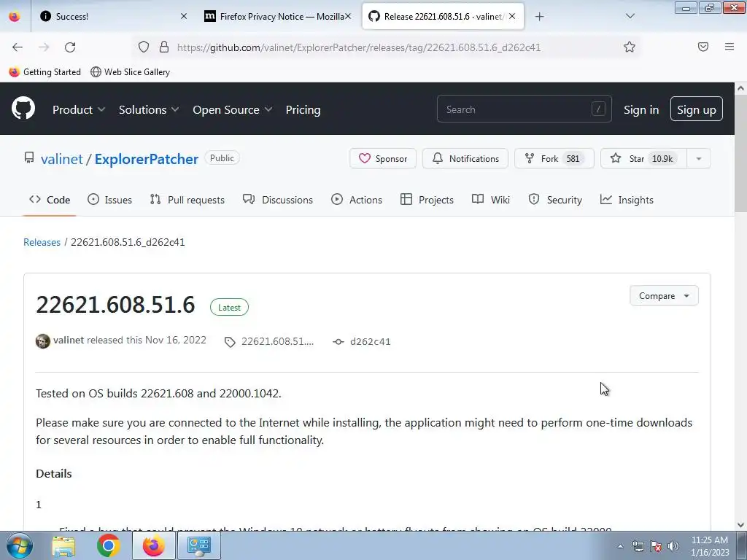The width and height of the screenshot is (747, 560).
Task: List all tabs with the chevron button
Action: click(x=630, y=17)
